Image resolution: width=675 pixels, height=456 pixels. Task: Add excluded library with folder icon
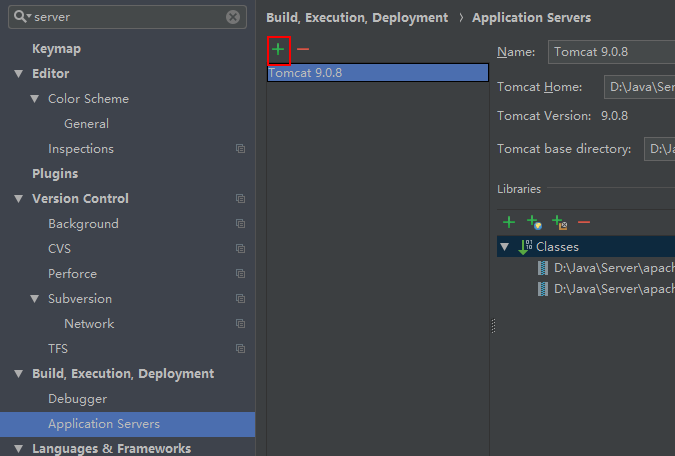(560, 222)
